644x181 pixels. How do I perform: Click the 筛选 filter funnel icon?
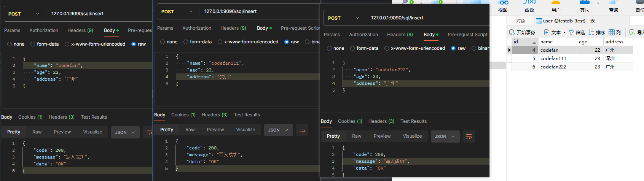(571, 32)
